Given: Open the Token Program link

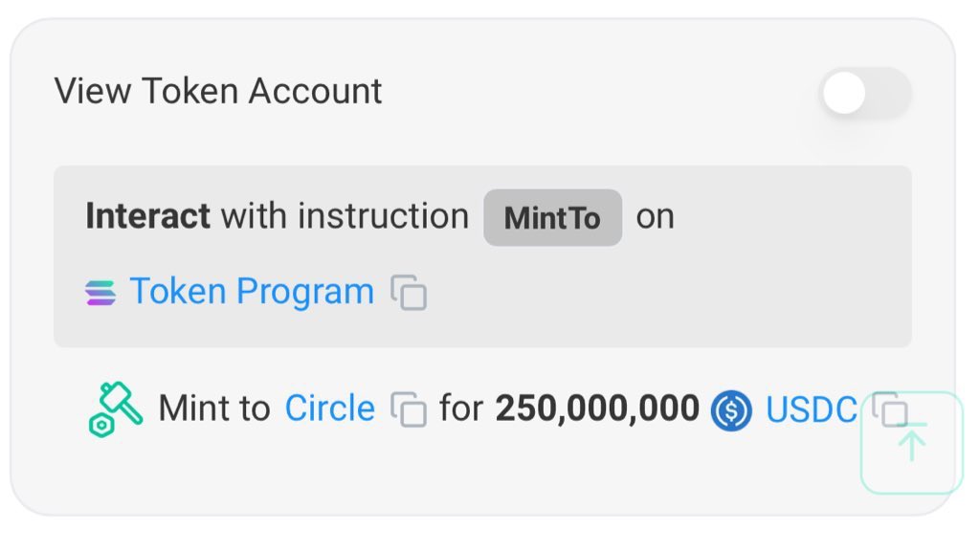Looking at the screenshot, I should [x=252, y=292].
